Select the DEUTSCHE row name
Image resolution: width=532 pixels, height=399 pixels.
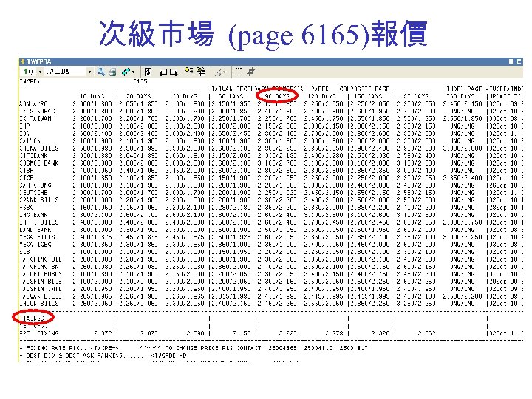(x=33, y=193)
